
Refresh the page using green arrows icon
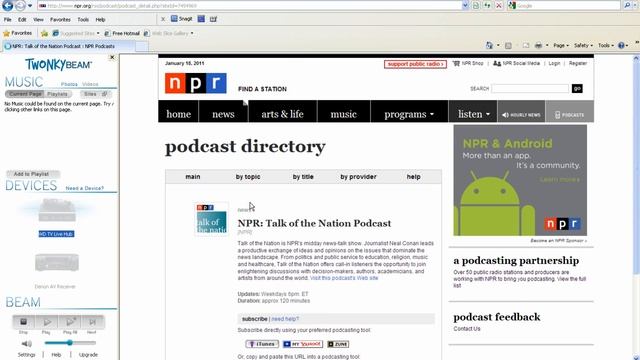click(x=487, y=6)
